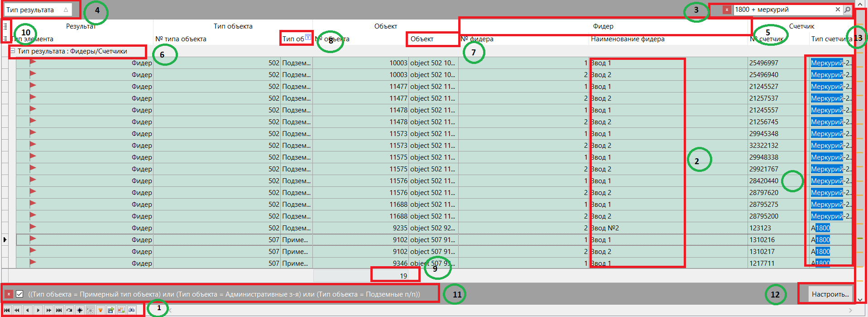Click the colored table grid icon
Viewport: 868px width, 317px height.
click(x=121, y=310)
